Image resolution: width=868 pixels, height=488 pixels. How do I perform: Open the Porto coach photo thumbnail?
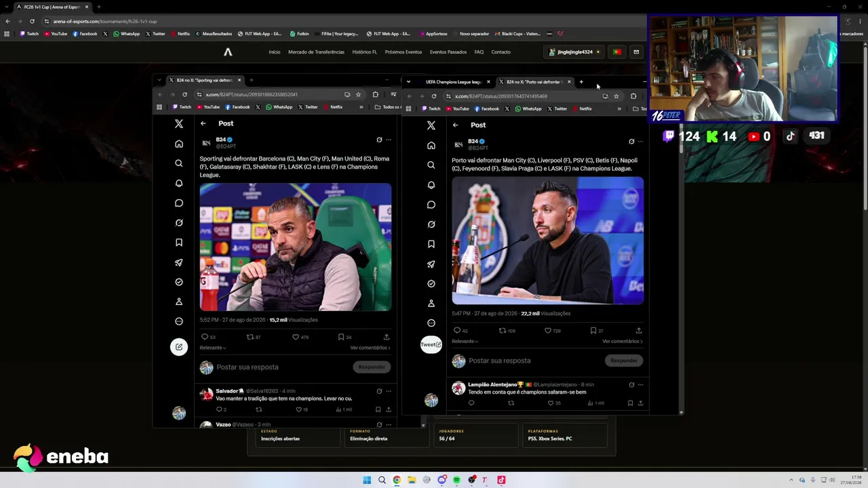click(x=548, y=241)
